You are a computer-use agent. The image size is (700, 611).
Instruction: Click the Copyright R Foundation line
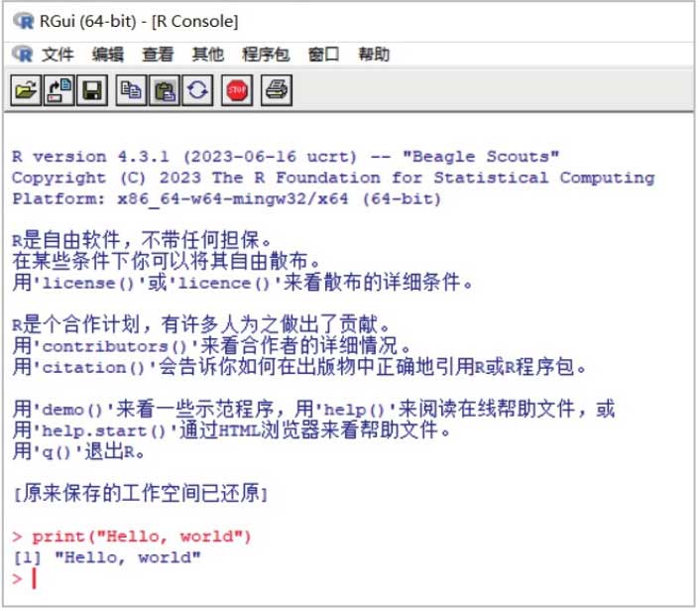point(333,178)
